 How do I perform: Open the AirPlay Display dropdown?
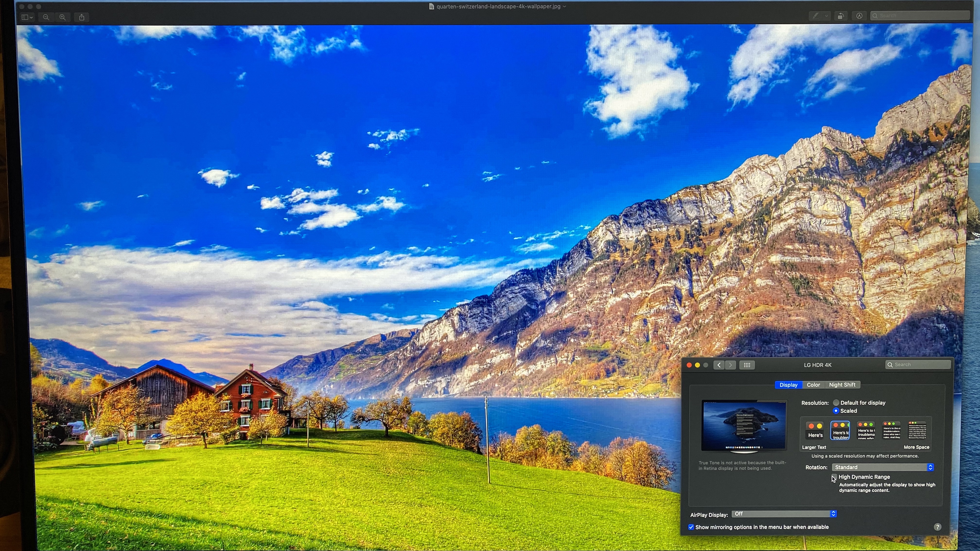click(x=784, y=514)
